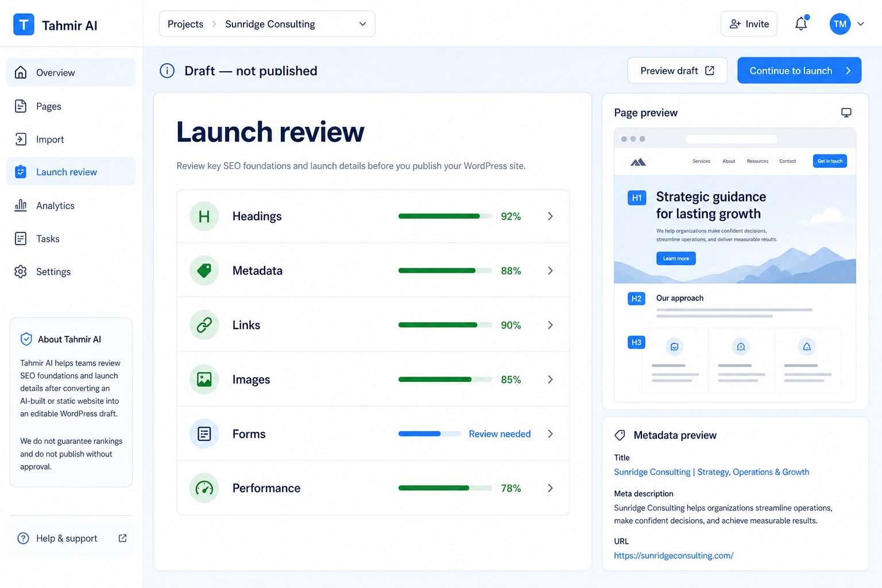Screen dimensions: 882x588
Task: Click the Links chain icon
Action: (x=204, y=325)
